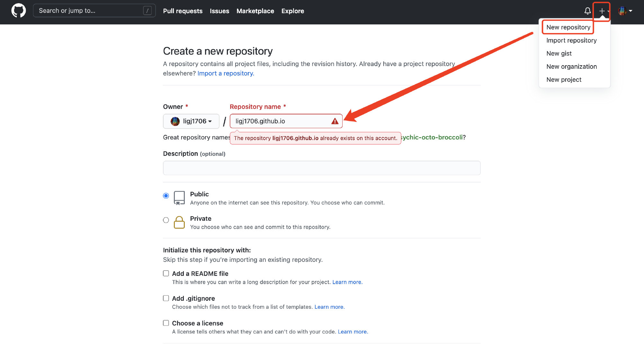
Task: Click the GitHub octocat logo
Action: [19, 11]
